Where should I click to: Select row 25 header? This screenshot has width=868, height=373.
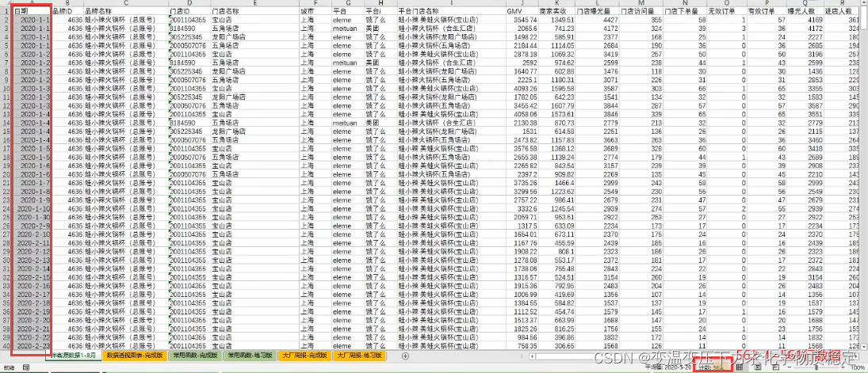6,218
